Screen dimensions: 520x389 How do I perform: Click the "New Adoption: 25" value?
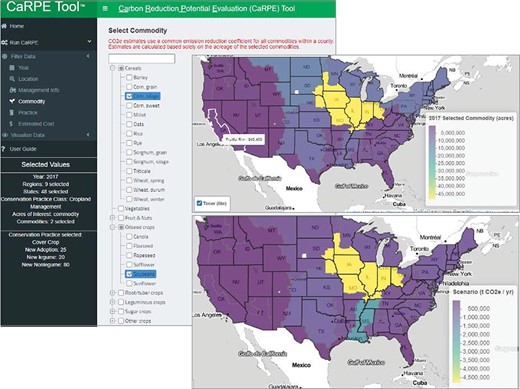click(45, 250)
